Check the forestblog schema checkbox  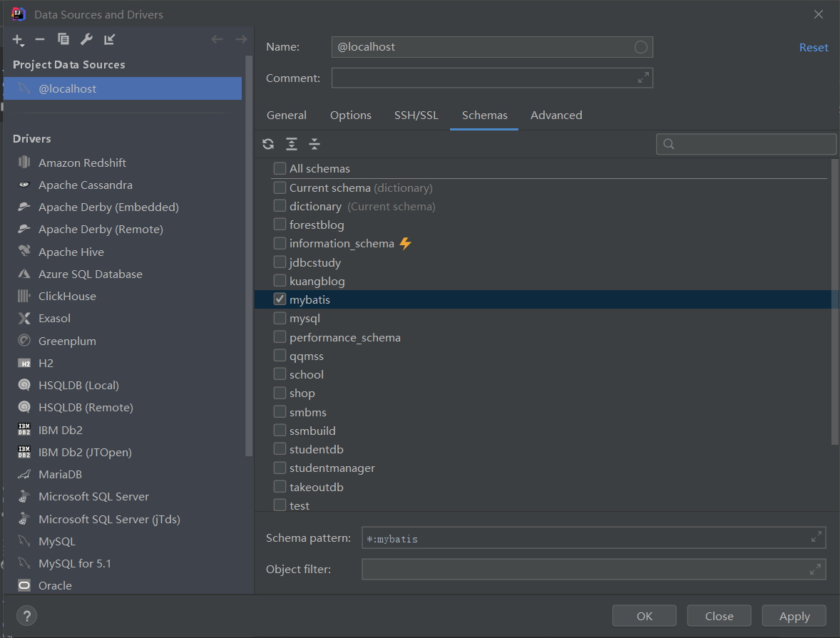coord(280,225)
